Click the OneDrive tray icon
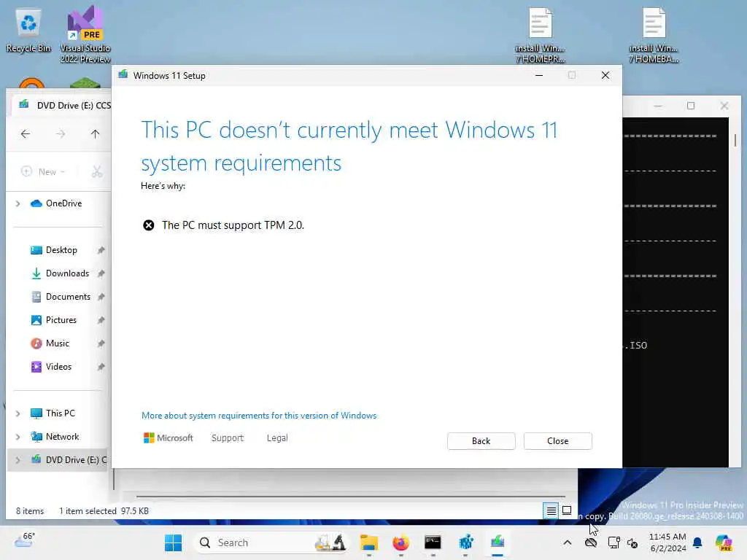The height and width of the screenshot is (560, 747). [x=591, y=542]
